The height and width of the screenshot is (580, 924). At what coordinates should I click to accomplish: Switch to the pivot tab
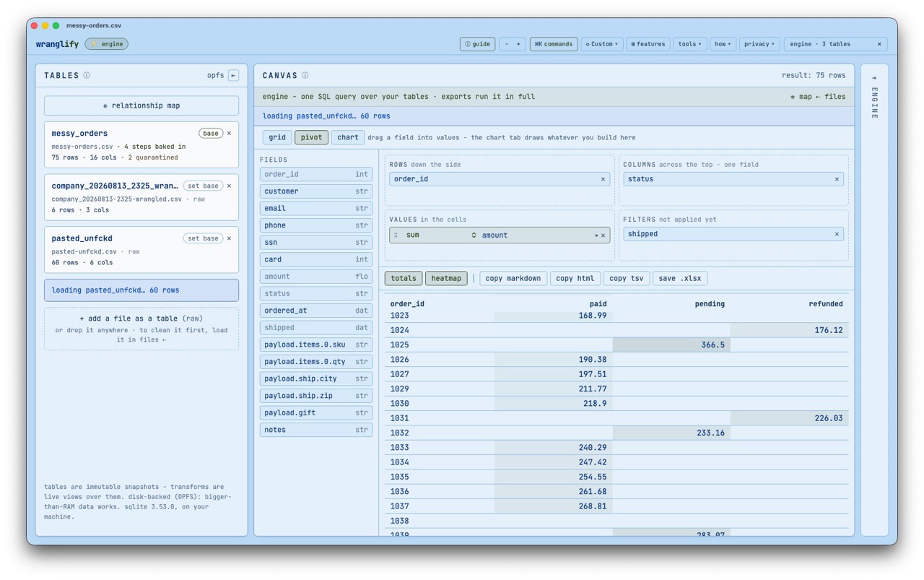pyautogui.click(x=311, y=137)
